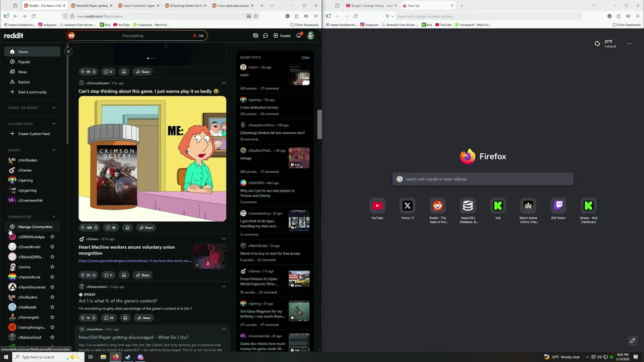This screenshot has height=362, width=644.
Task: Upvote the Crimson Desert post with 408 votes
Action: point(83,228)
